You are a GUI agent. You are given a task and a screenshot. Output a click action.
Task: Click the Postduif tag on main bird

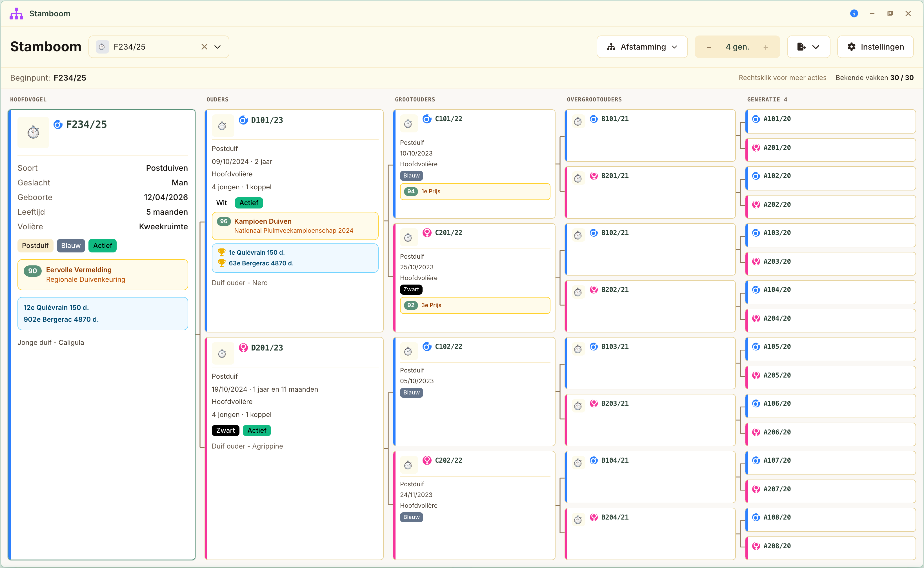35,245
